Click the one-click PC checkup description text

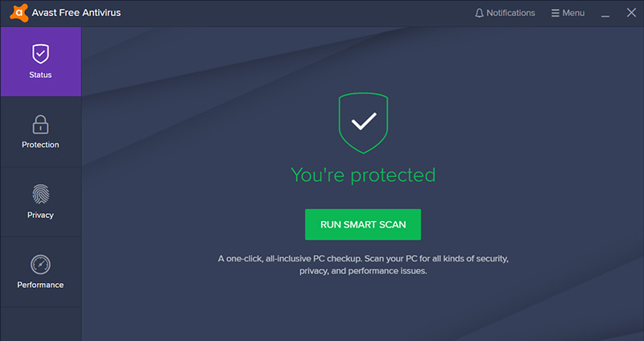point(363,265)
